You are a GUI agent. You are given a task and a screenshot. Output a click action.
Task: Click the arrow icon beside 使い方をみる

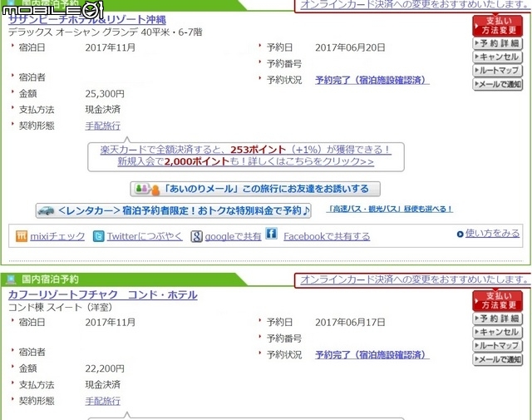pyautogui.click(x=460, y=234)
